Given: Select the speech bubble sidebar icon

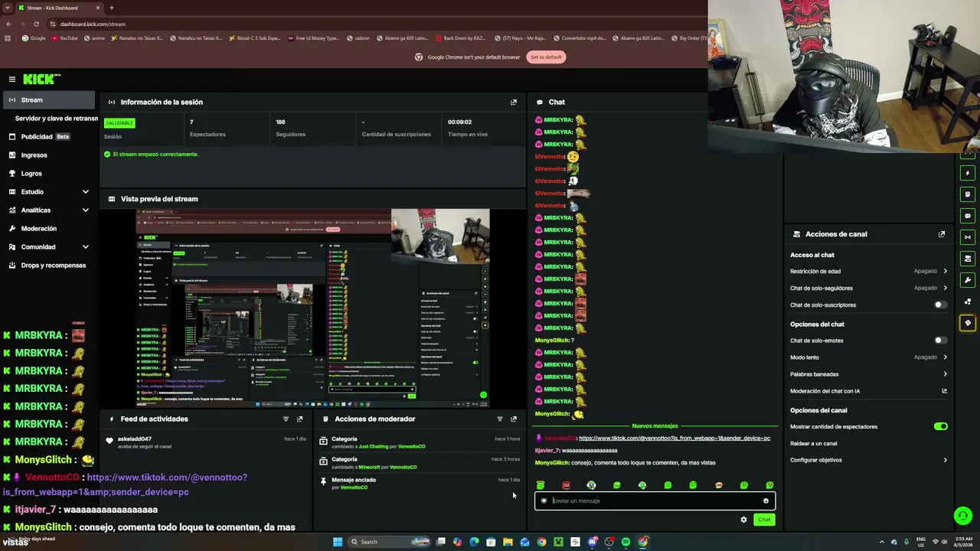Looking at the screenshot, I should coord(968,216).
